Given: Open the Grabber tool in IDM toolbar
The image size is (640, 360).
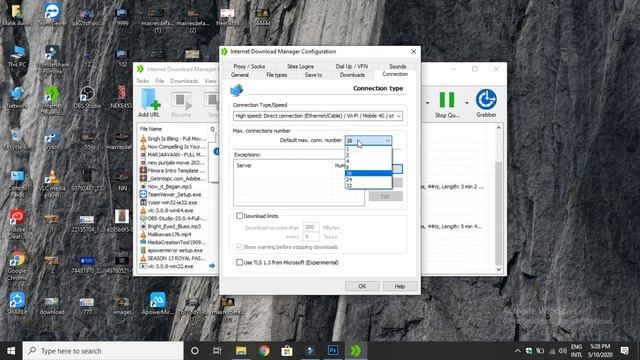Looking at the screenshot, I should (x=486, y=104).
